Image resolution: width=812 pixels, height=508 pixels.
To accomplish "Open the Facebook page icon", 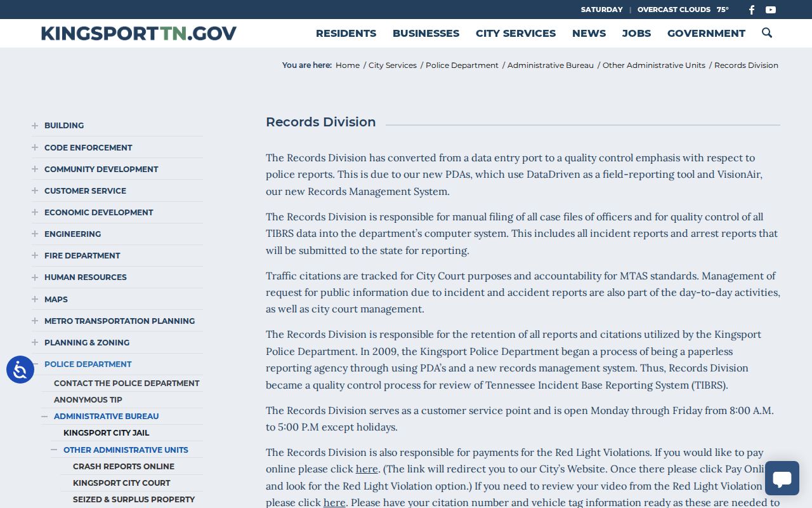I will point(752,10).
